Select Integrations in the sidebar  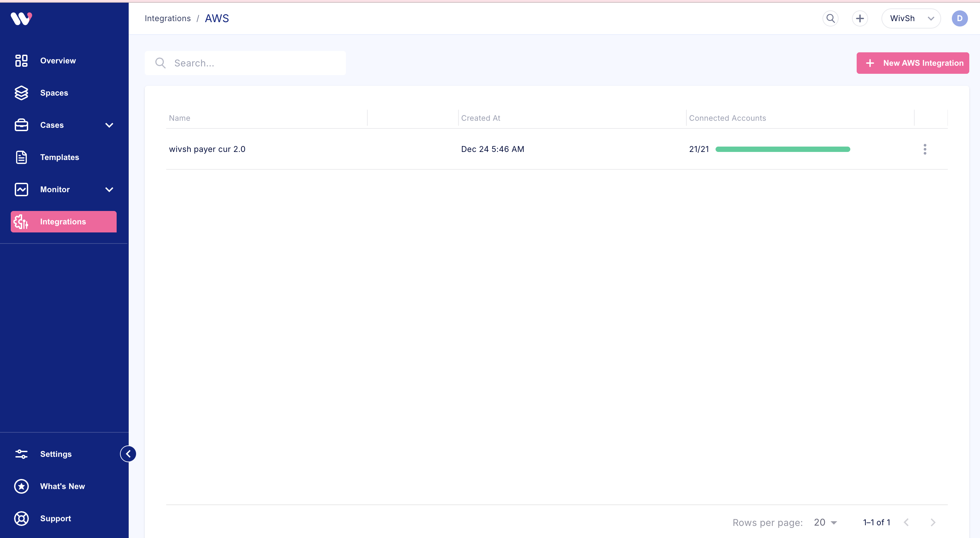63,222
